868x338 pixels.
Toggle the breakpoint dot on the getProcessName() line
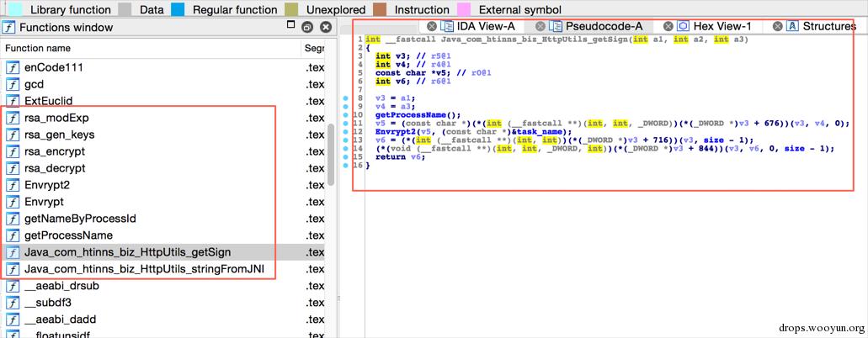[x=347, y=115]
